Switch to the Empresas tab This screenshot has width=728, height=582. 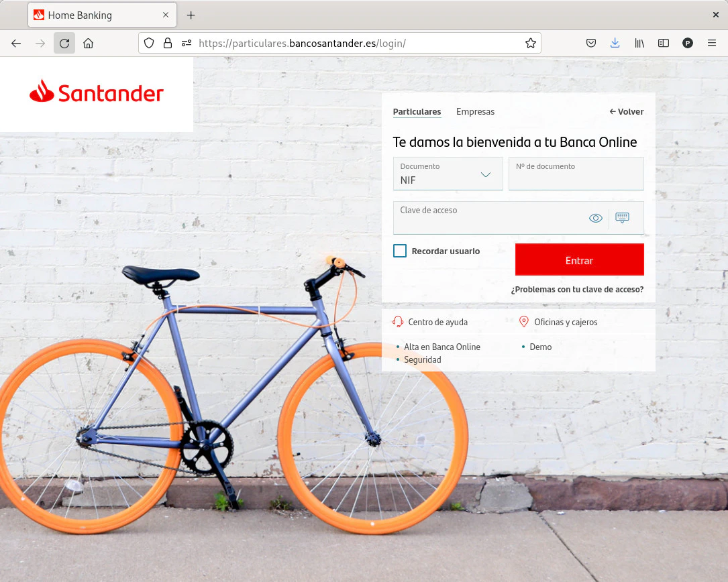click(475, 112)
